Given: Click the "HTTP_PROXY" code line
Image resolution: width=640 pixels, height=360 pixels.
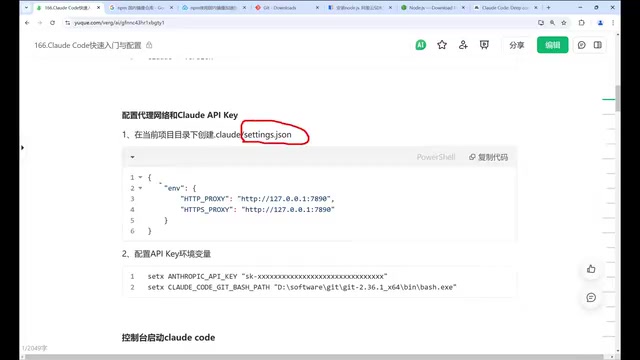Looking at the screenshot, I should pyautogui.click(x=257, y=199).
